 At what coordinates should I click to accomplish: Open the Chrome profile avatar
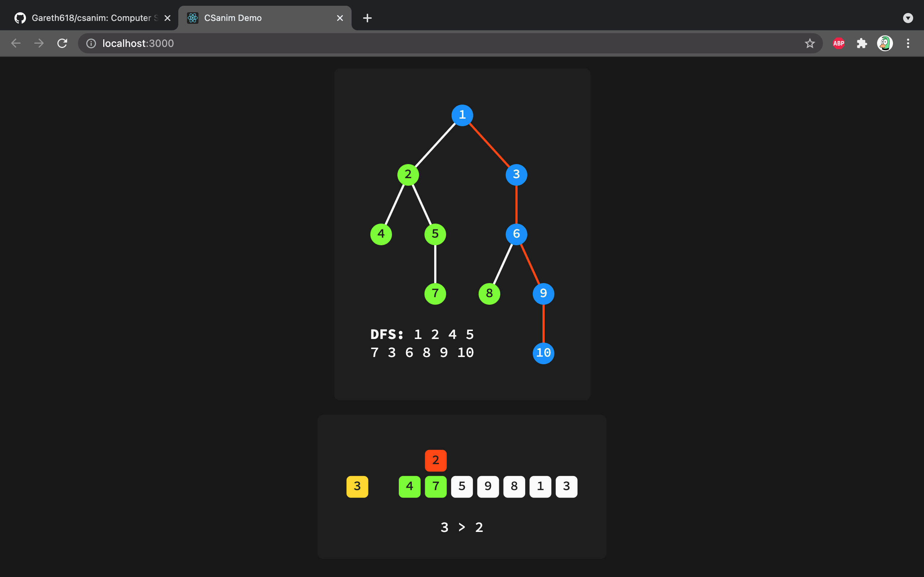tap(884, 44)
